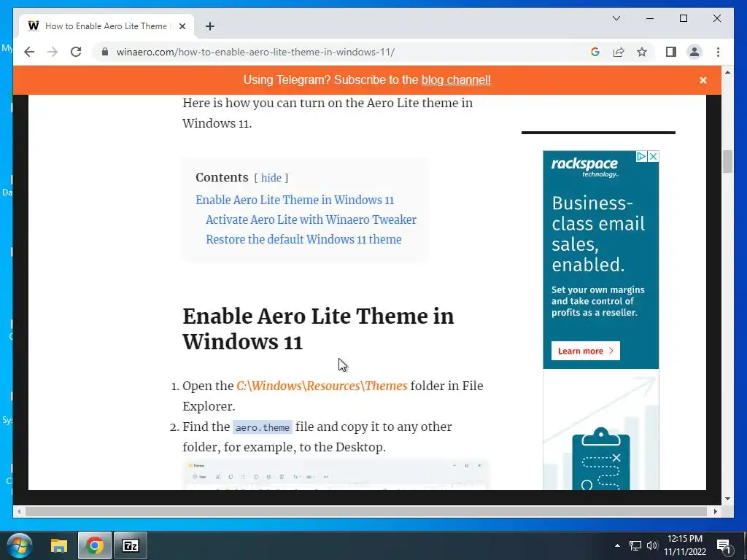The width and height of the screenshot is (747, 560).
Task: Click the volume speaker tray icon
Action: click(652, 545)
